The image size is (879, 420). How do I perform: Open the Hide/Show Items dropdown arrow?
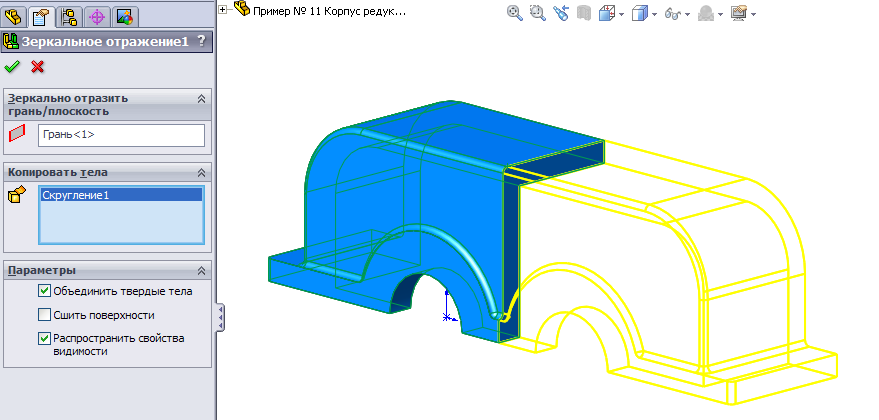click(x=687, y=15)
